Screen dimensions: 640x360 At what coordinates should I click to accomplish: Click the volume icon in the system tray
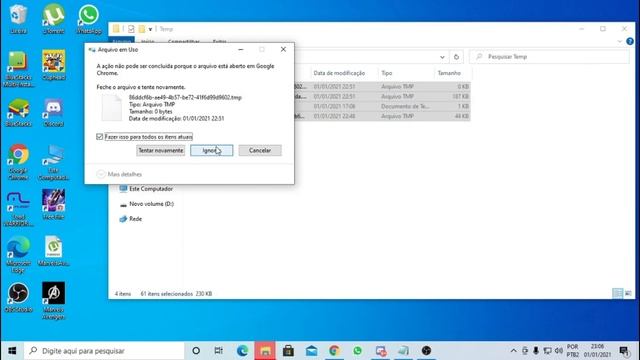pyautogui.click(x=558, y=351)
